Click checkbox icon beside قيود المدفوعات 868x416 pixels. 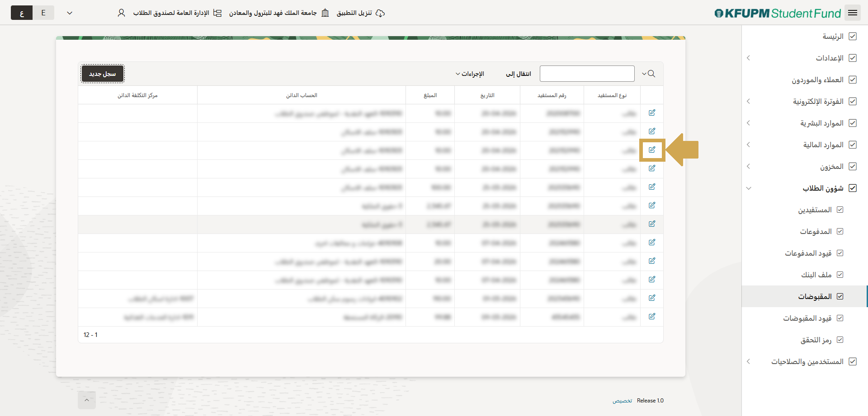pyautogui.click(x=840, y=253)
